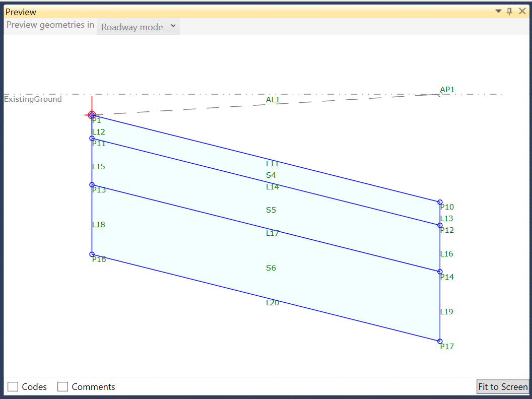Screen dimensions: 532x399
Task: Click the Fit to Screen button
Action: pyautogui.click(x=502, y=386)
